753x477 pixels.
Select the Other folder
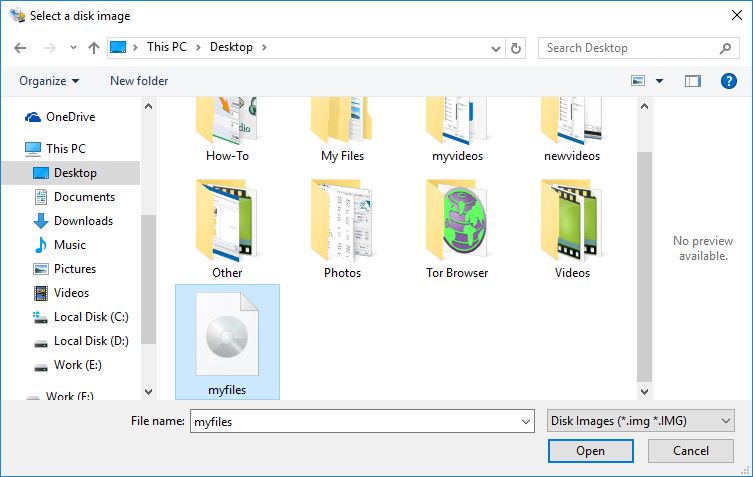point(227,229)
